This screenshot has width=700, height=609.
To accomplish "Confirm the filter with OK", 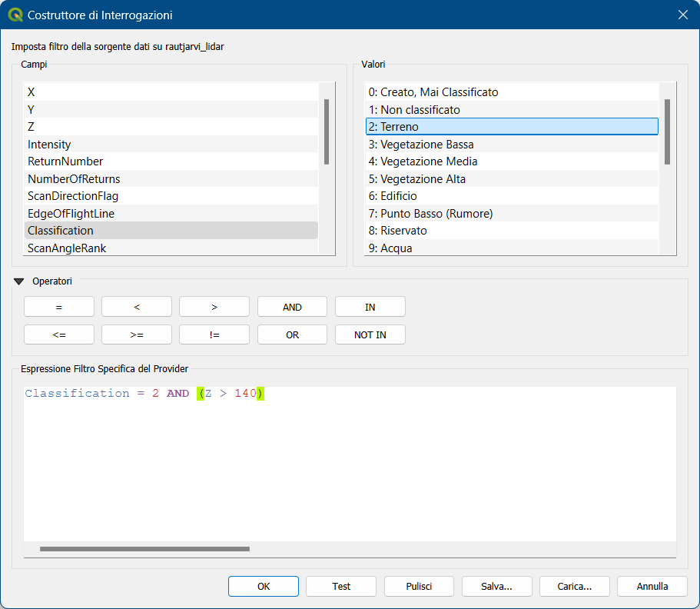I will tap(264, 586).
